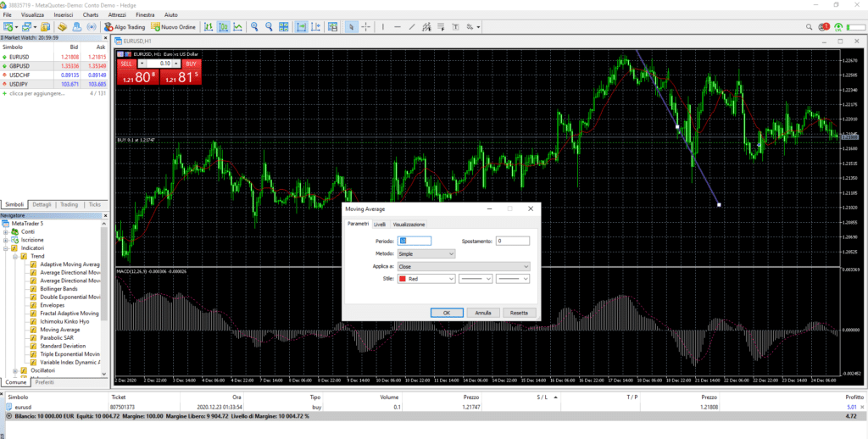
Task: Click the Resetta button
Action: click(x=520, y=313)
